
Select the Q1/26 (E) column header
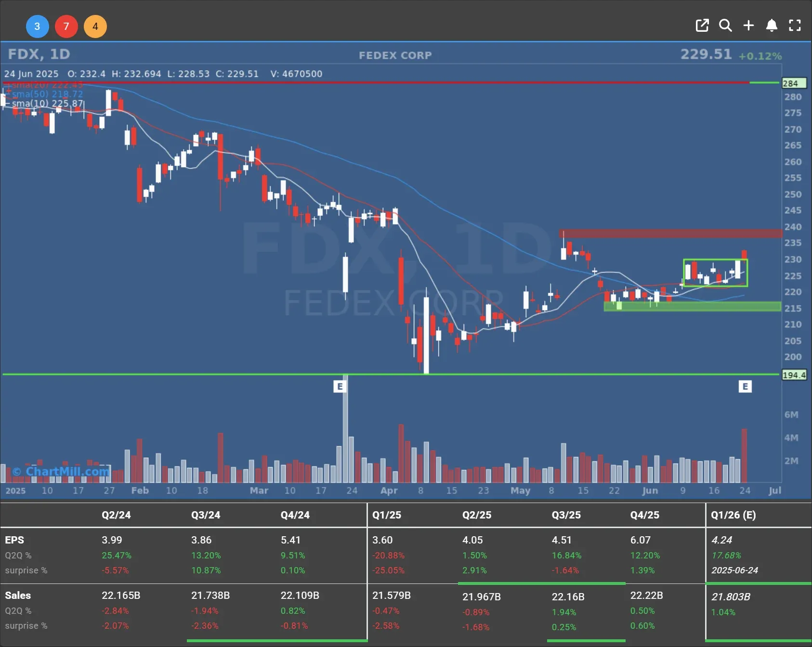click(733, 515)
